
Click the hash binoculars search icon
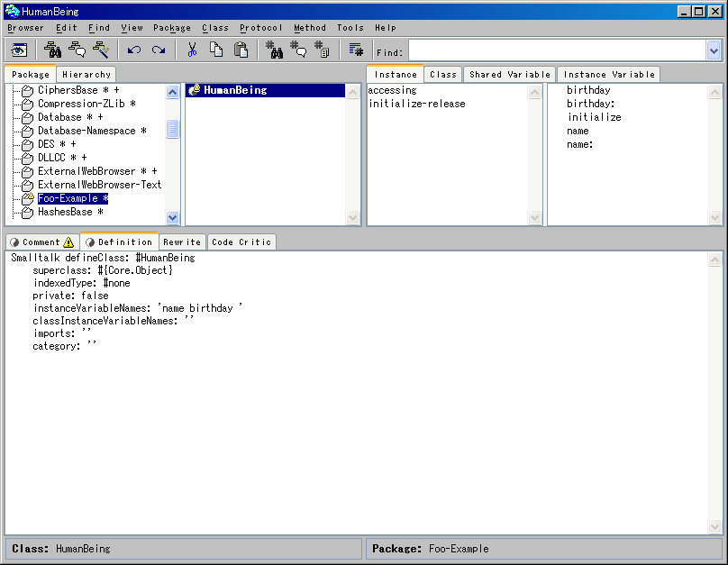click(x=274, y=50)
